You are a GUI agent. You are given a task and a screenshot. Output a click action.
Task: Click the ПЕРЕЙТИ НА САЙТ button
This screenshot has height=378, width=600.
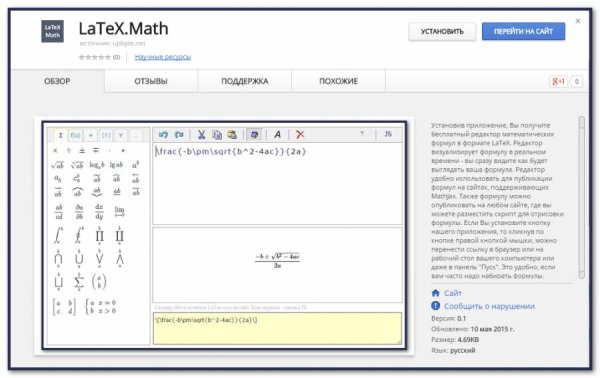[x=523, y=31]
